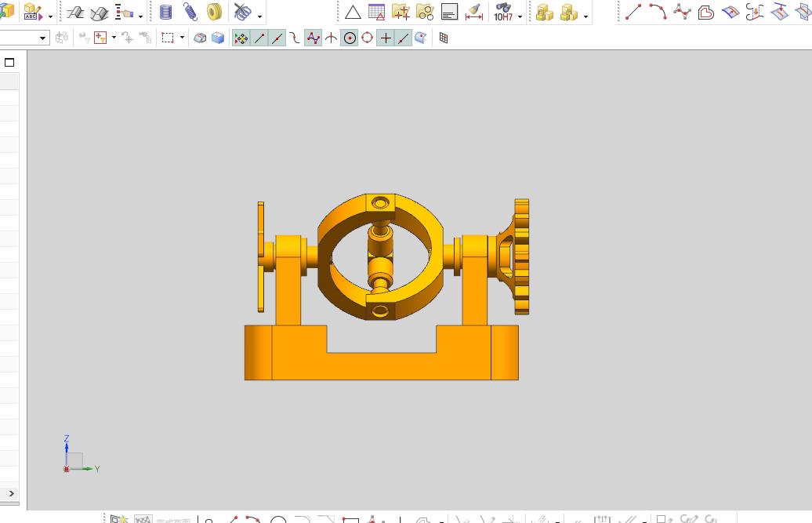Toggle the pole/spline point snap option
Viewport: 812px width, 523px height.
(x=314, y=38)
